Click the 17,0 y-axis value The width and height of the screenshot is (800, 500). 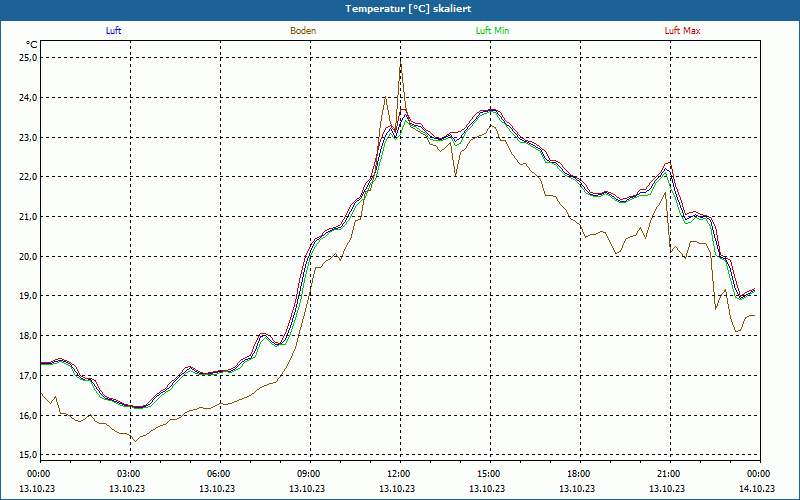point(29,376)
